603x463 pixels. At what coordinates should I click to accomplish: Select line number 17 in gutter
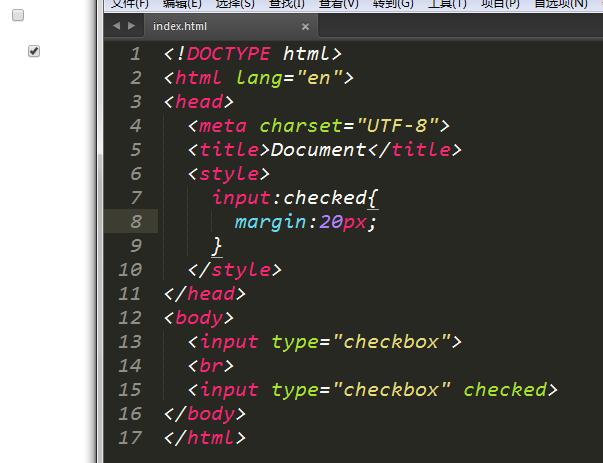pyautogui.click(x=130, y=438)
